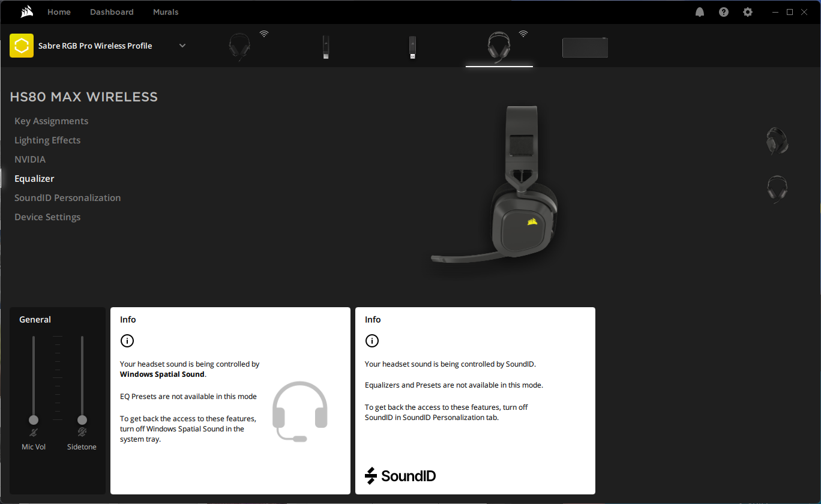The image size is (821, 504).
Task: Open the settings gear icon
Action: (x=748, y=12)
